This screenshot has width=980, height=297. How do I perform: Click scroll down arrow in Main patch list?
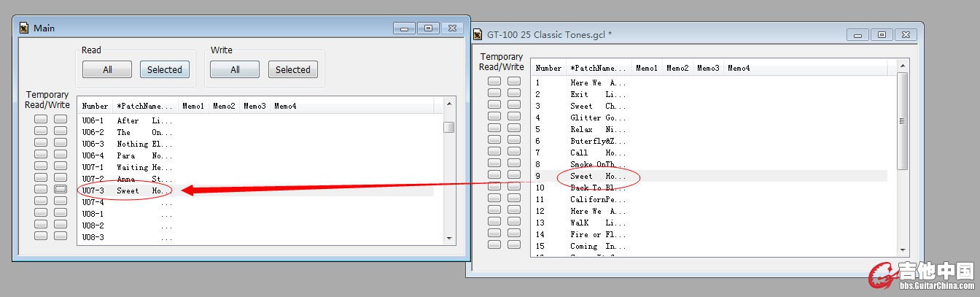tap(450, 238)
